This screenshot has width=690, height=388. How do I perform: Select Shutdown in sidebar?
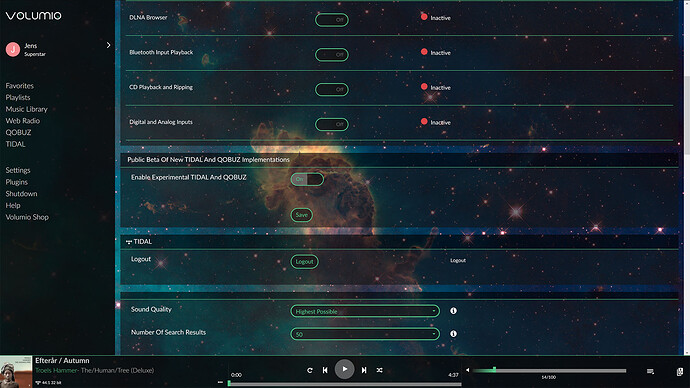click(x=21, y=194)
